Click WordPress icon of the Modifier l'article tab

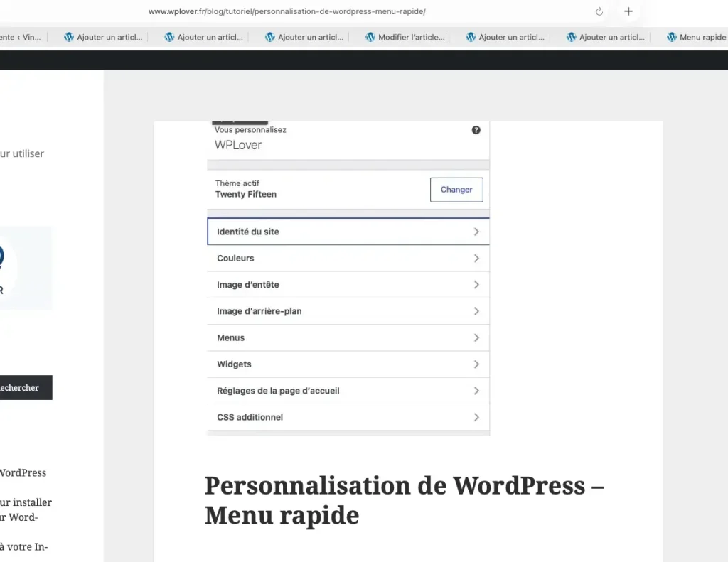(370, 37)
